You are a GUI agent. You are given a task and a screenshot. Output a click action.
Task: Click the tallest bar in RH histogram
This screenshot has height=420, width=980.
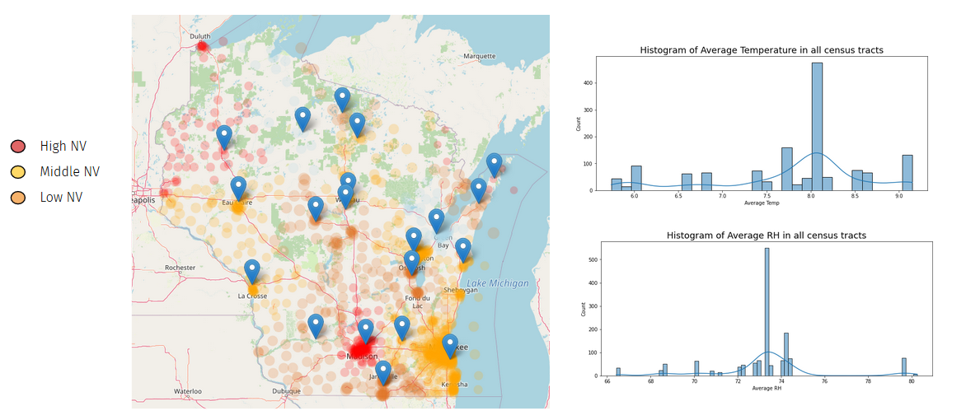pos(767,312)
